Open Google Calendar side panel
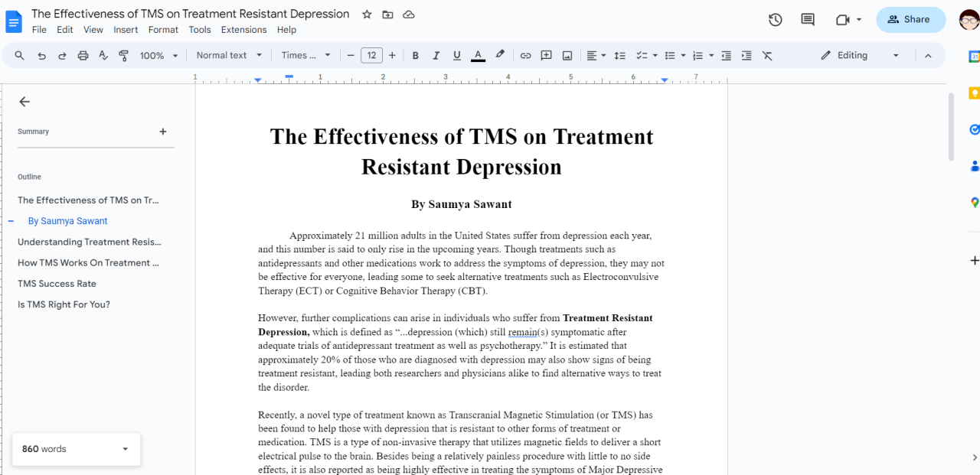This screenshot has width=980, height=475. 974,56
